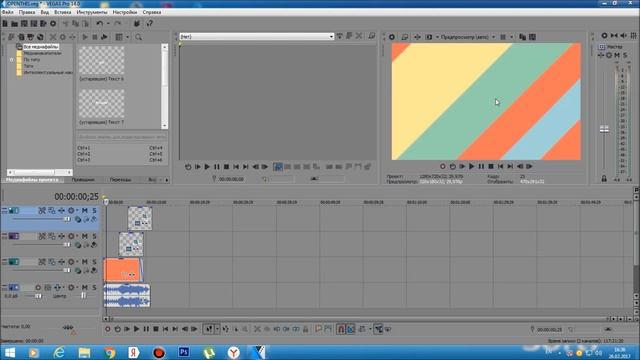Screen dimensions: 640x360
Task: Switch to the Переходы tab
Action: tap(120, 180)
